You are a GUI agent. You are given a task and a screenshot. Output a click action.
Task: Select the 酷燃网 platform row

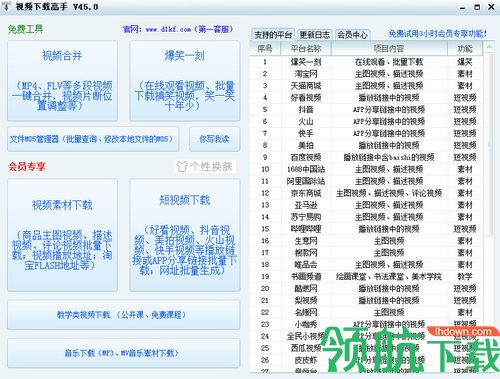click(366, 288)
